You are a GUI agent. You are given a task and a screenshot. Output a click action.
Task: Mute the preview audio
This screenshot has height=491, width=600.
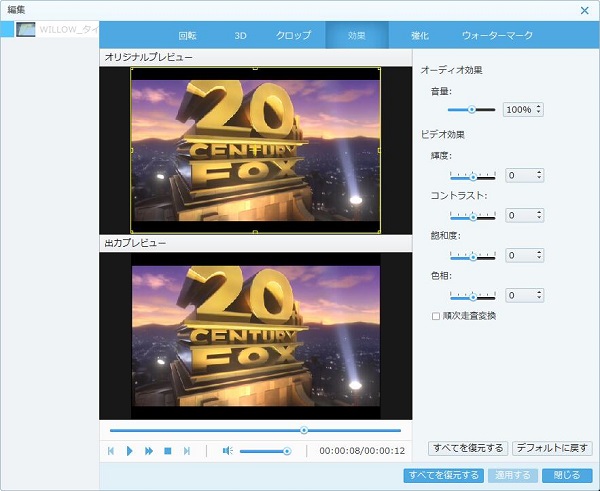(228, 451)
